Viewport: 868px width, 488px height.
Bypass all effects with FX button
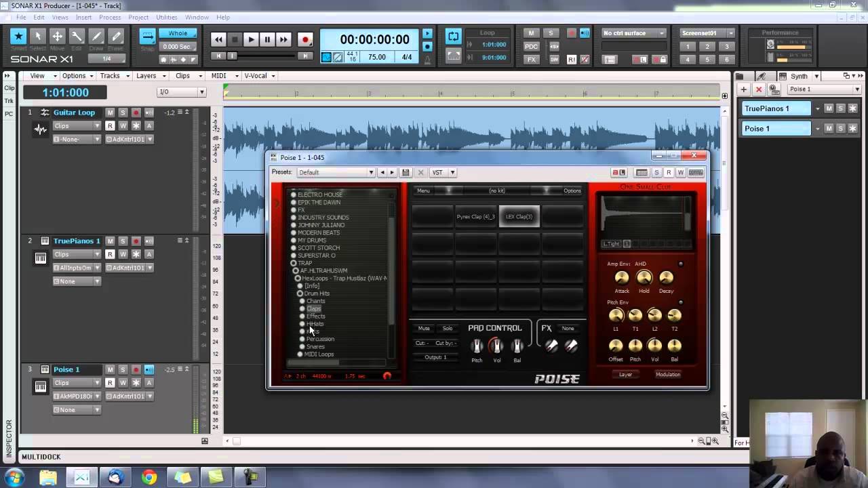[x=532, y=60]
